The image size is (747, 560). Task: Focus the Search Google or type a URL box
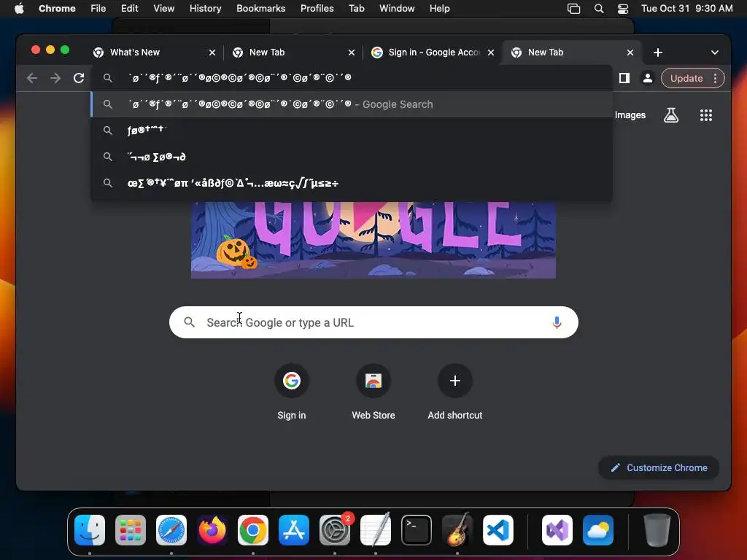(x=373, y=322)
